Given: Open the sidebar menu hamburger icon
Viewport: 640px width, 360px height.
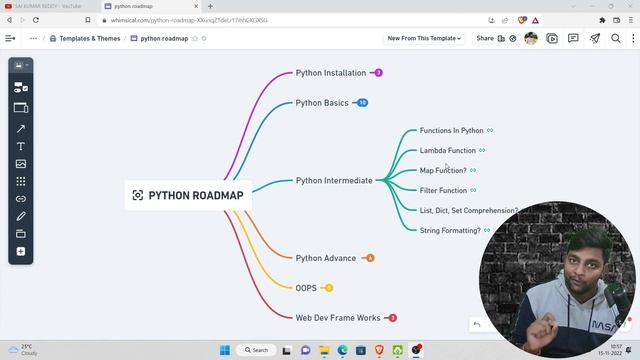Looking at the screenshot, I should pyautogui.click(x=10, y=38).
